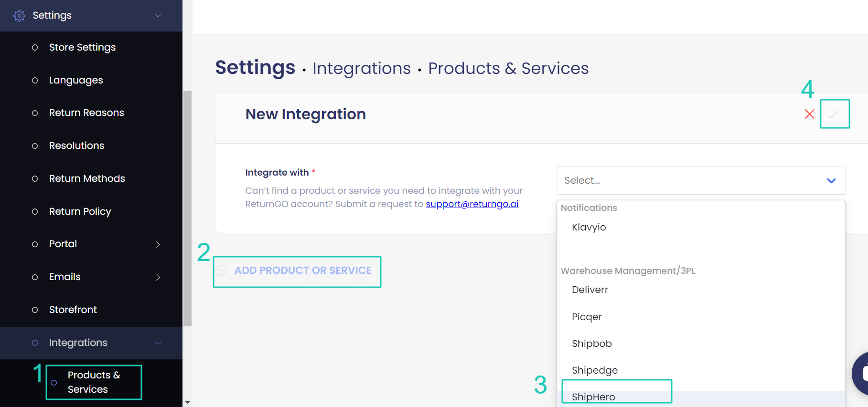Click the Storefront bullet icon
This screenshot has width=868, height=407.
point(35,310)
